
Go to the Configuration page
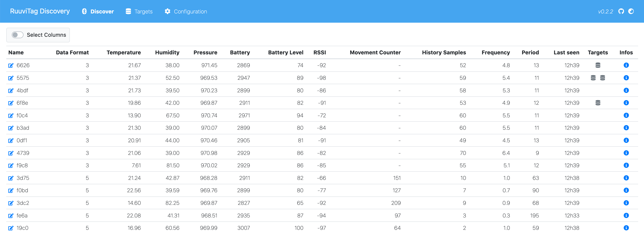(186, 12)
